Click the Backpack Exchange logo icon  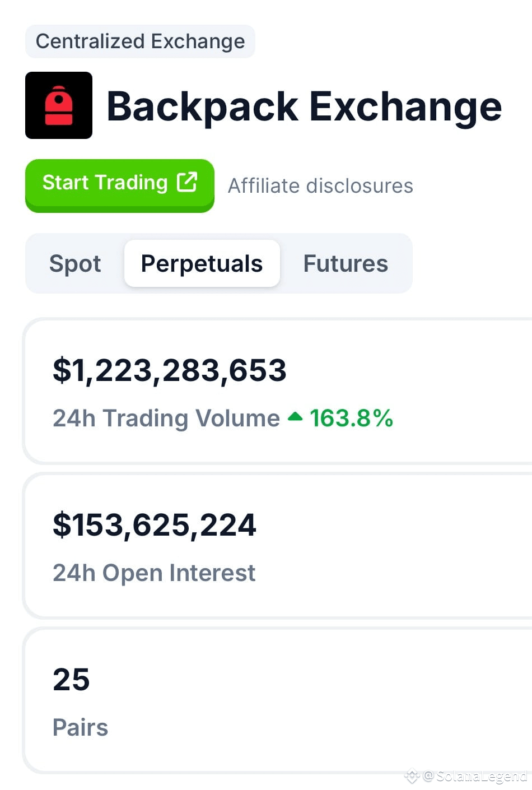pyautogui.click(x=59, y=105)
